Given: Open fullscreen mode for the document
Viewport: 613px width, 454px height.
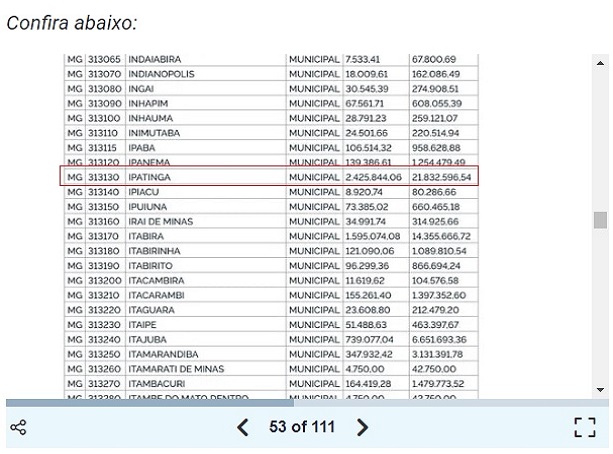Looking at the screenshot, I should 585,428.
